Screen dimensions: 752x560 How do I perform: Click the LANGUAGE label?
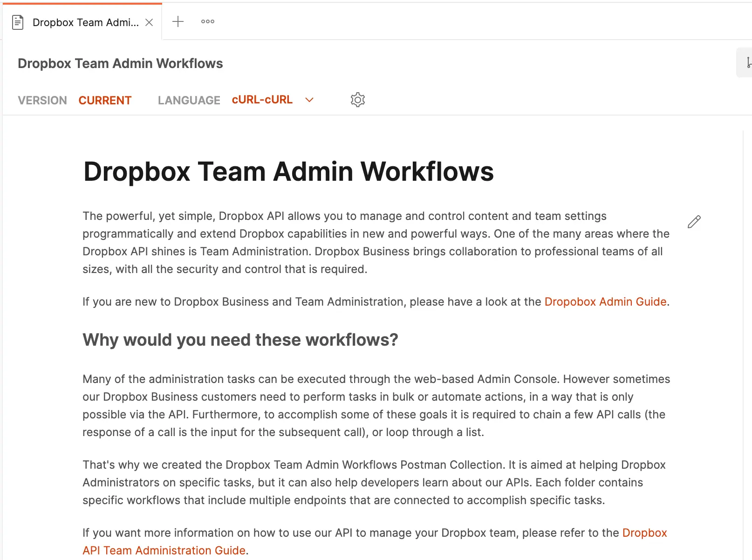[189, 100]
